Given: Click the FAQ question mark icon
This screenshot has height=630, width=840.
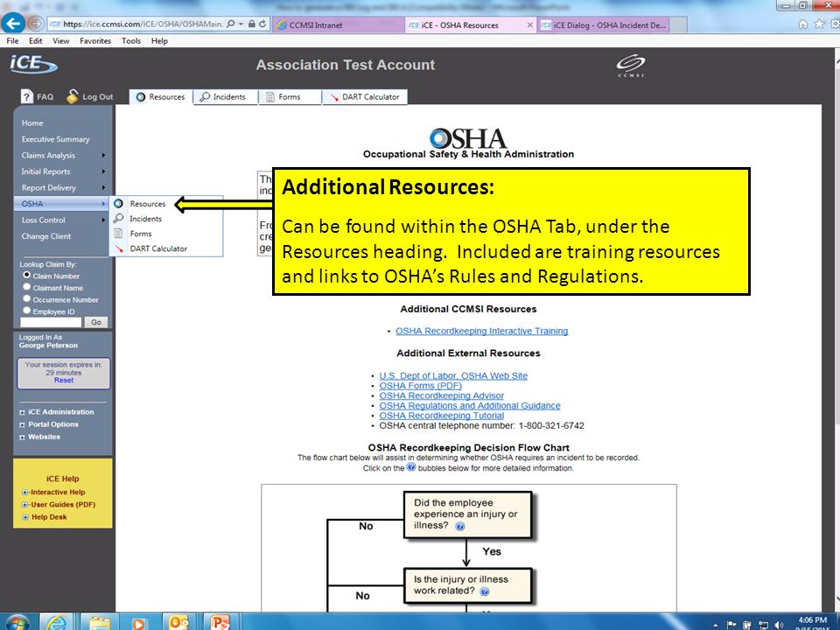Looking at the screenshot, I should point(27,96).
